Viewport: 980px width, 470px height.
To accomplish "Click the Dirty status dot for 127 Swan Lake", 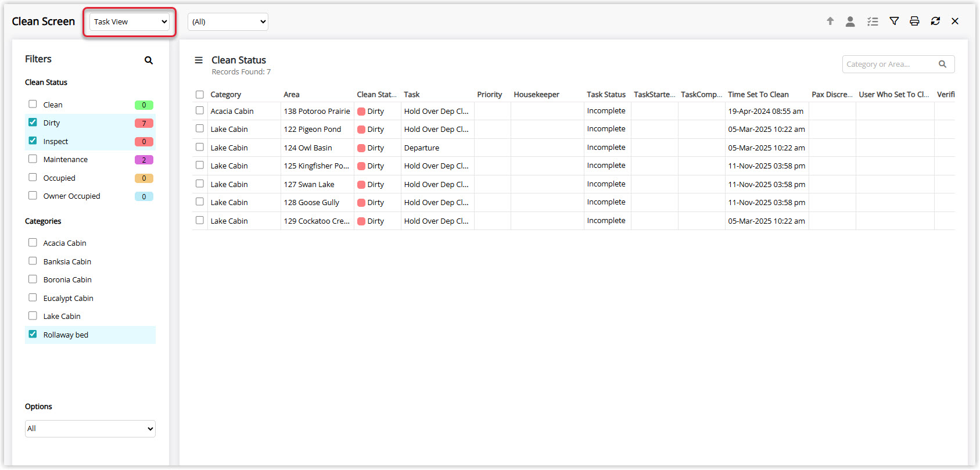I will point(361,185).
